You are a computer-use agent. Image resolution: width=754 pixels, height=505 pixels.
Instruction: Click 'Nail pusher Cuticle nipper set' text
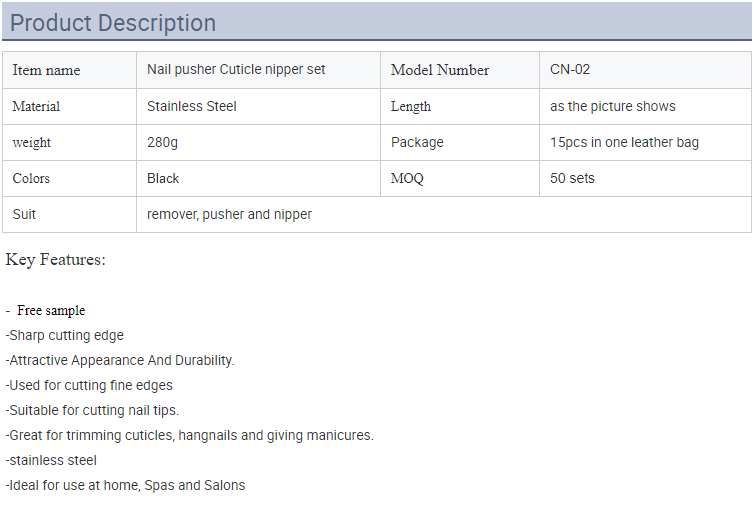pos(236,70)
